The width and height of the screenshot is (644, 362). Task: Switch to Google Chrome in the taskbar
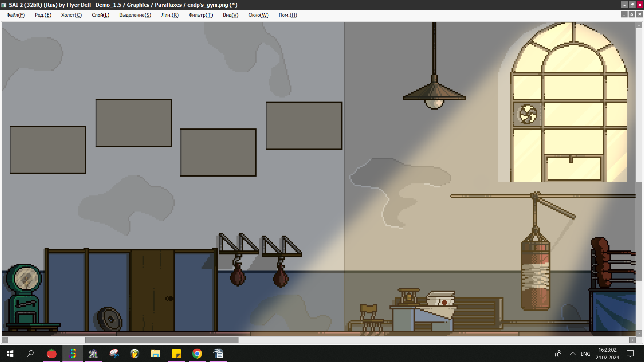197,354
